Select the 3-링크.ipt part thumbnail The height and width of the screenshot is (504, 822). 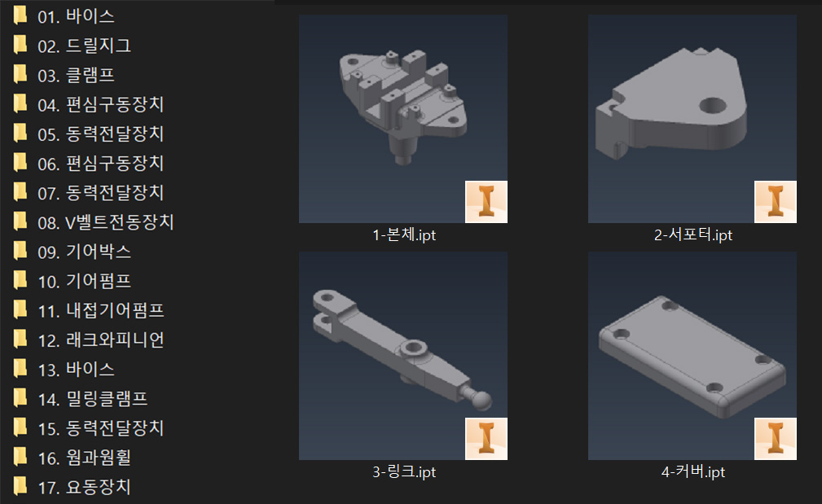402,355
